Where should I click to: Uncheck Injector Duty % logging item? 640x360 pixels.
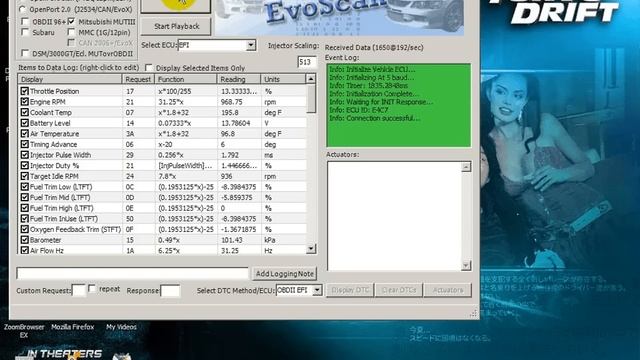point(24,165)
